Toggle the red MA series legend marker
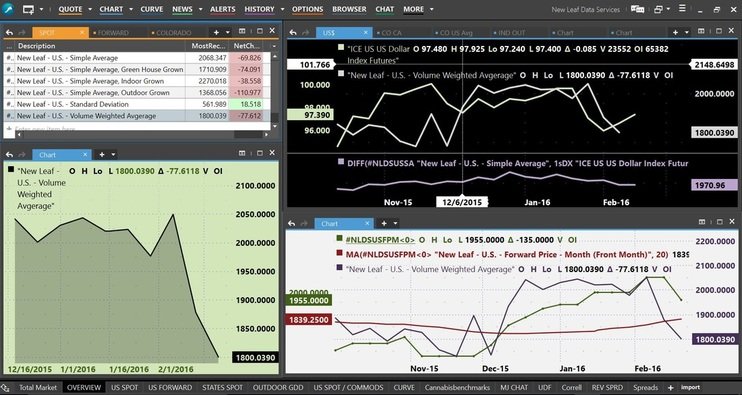 339,255
